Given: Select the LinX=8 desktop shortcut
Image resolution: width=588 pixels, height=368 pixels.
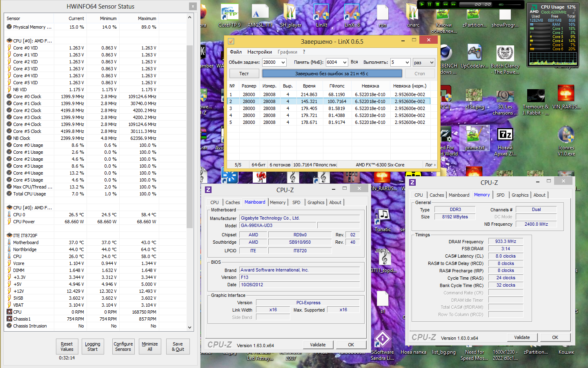Looking at the screenshot, I should pos(352,13).
